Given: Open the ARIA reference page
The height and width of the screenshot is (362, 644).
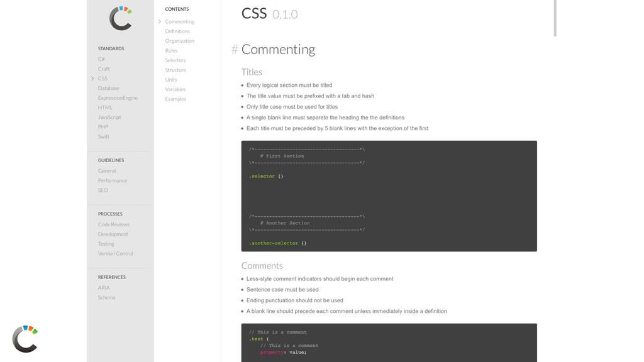Looking at the screenshot, I should point(104,288).
